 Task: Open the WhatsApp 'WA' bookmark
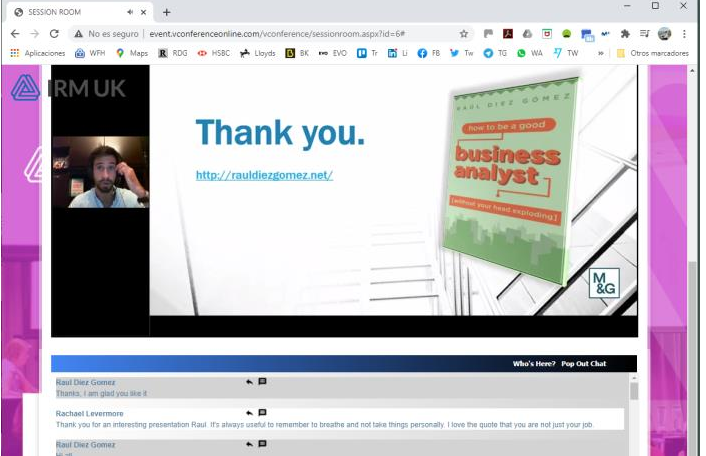tap(530, 53)
